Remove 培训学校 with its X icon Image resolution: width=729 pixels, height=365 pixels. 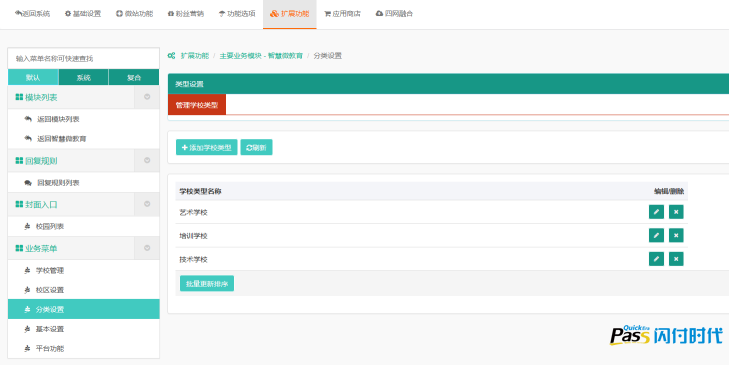click(x=676, y=235)
